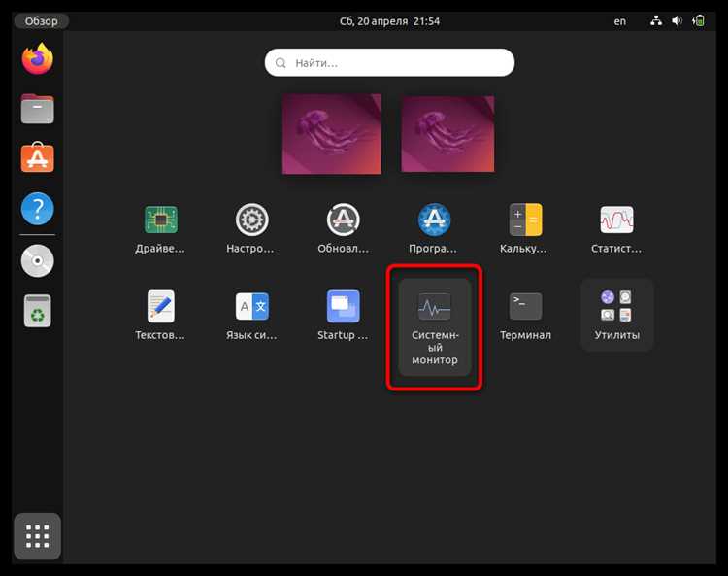Launch the Кальку… calculator app
The image size is (728, 576).
coord(524,229)
